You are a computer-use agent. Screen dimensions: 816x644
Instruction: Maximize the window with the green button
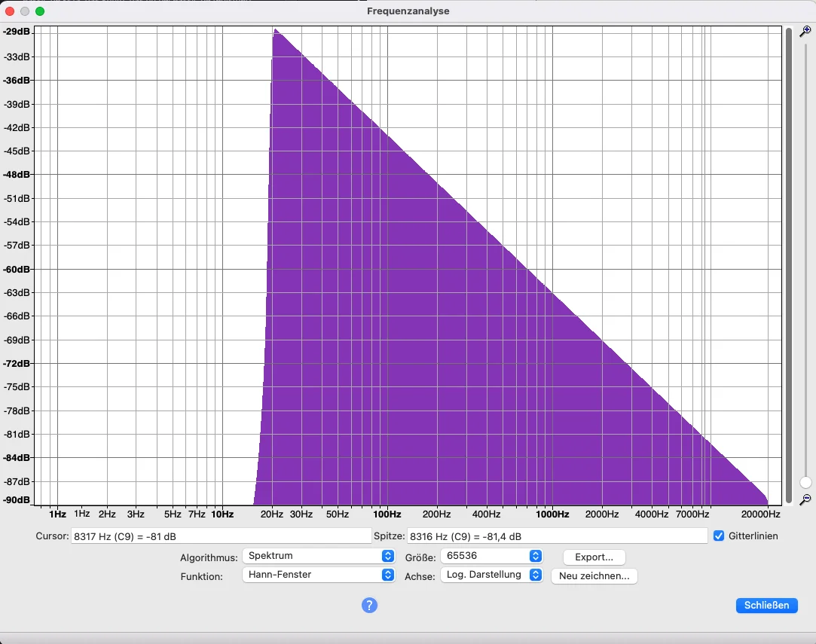tap(40, 11)
